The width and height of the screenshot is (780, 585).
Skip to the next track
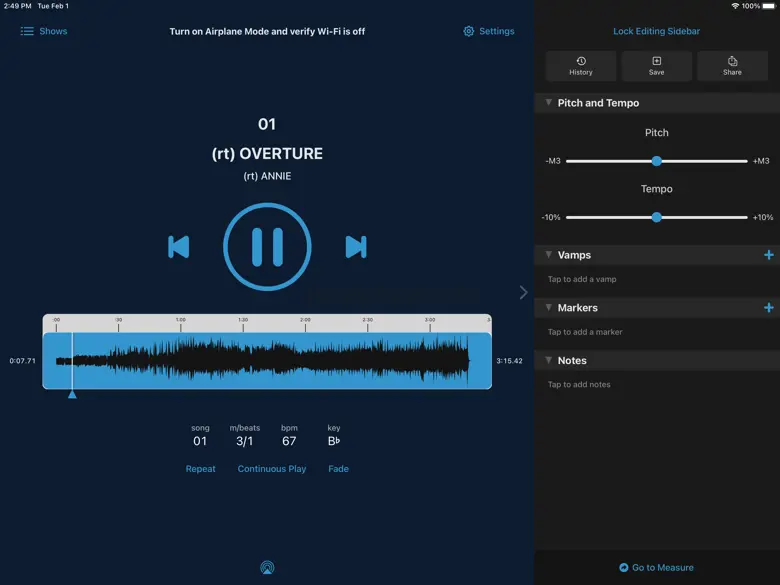355,246
